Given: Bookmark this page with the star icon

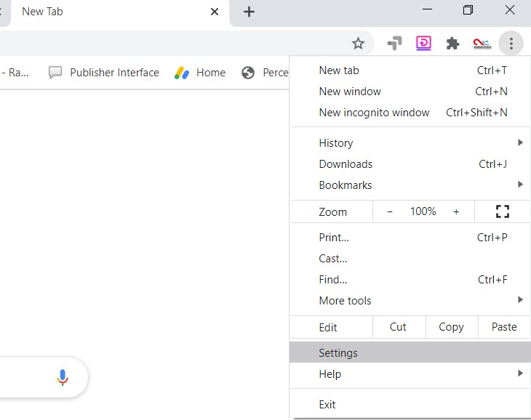Looking at the screenshot, I should (x=358, y=44).
